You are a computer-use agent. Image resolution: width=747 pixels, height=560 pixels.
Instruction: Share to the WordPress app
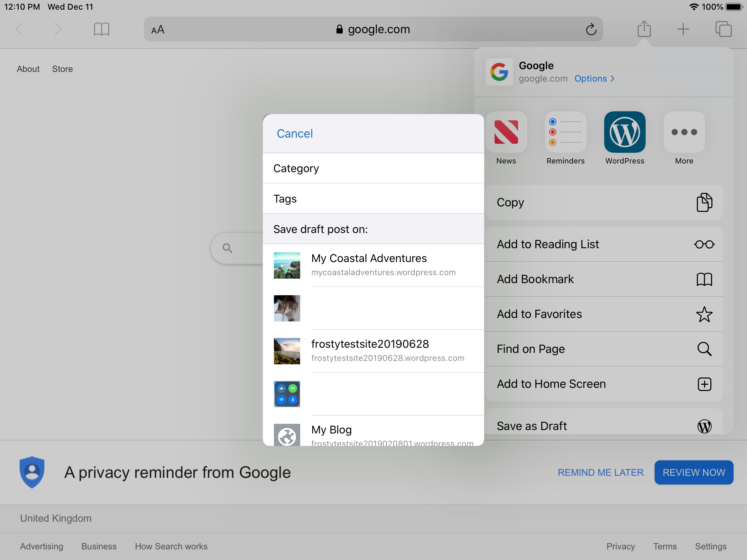(625, 138)
